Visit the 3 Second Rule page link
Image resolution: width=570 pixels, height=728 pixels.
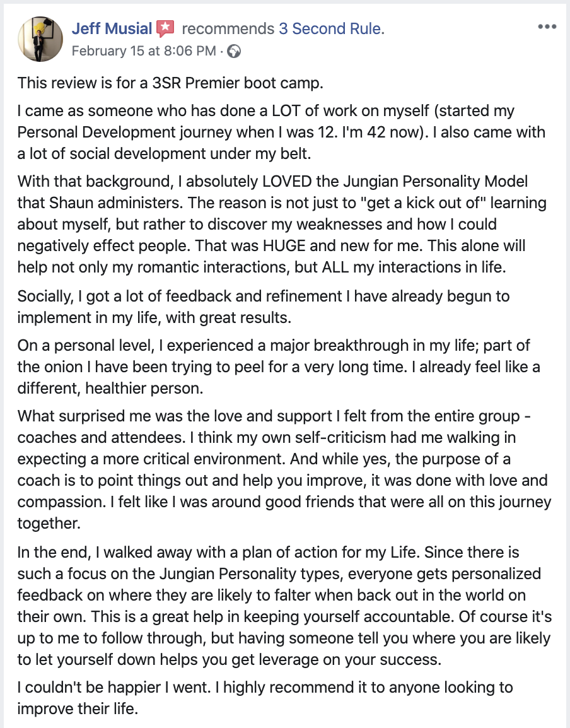click(332, 29)
